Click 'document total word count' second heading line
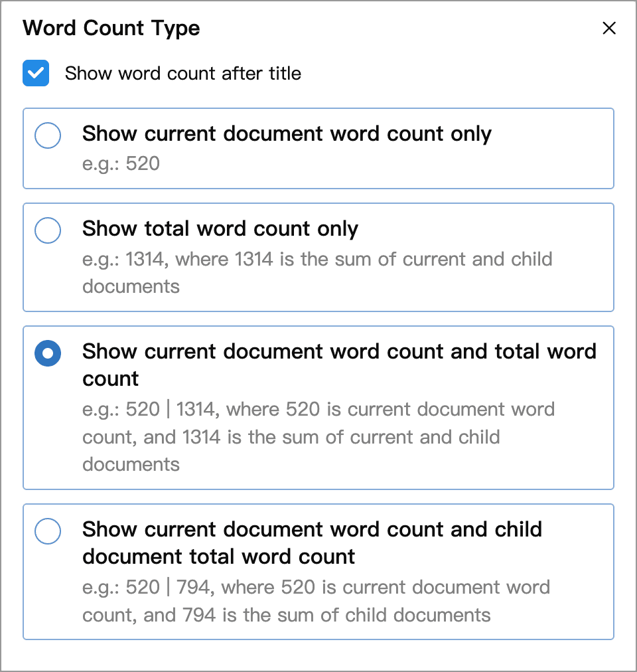Viewport: 637px width, 672px height. (218, 556)
